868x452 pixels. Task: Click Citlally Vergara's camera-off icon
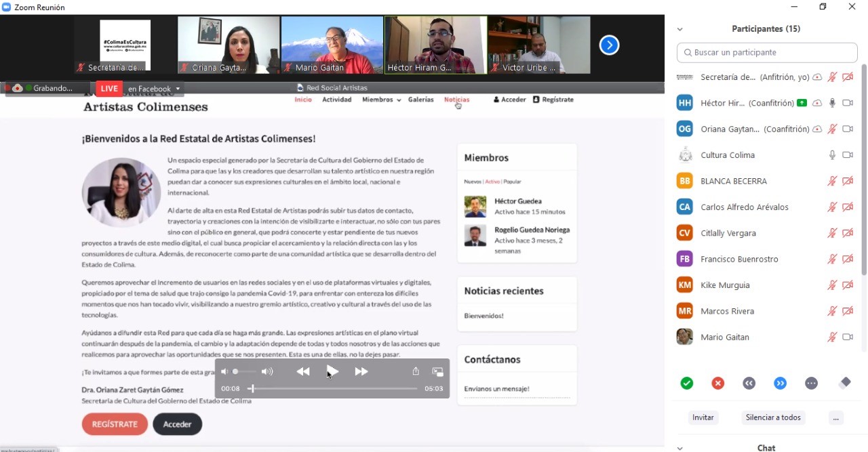pyautogui.click(x=848, y=233)
